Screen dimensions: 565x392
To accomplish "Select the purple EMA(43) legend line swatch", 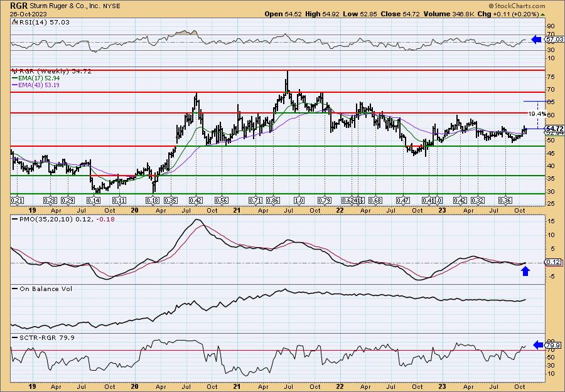I will [14, 85].
